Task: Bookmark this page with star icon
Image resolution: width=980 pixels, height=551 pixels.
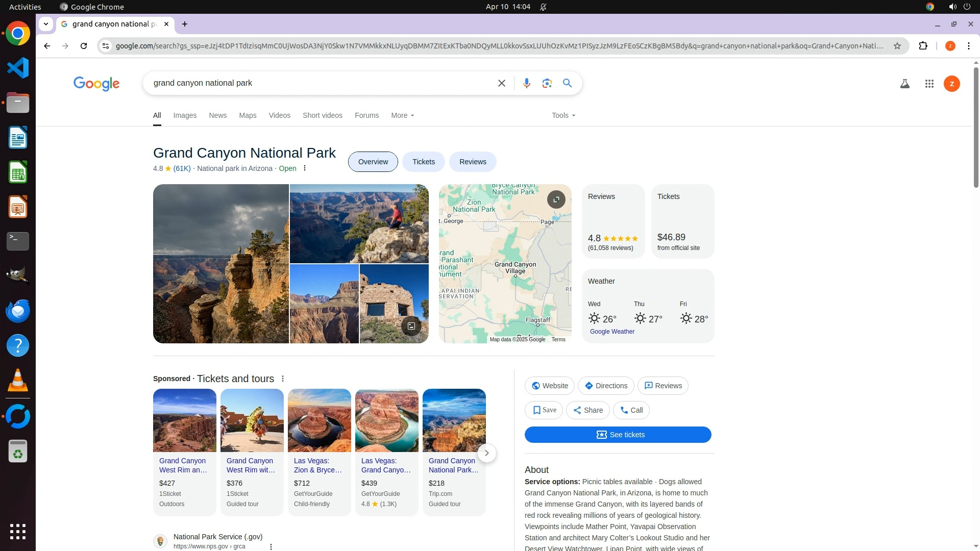Action: pyautogui.click(x=897, y=46)
